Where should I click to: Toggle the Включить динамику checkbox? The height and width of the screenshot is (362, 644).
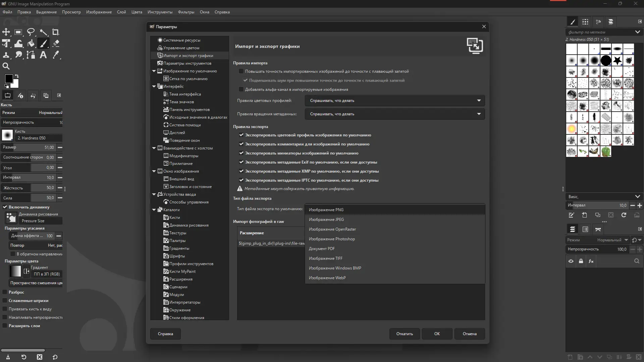coord(5,207)
